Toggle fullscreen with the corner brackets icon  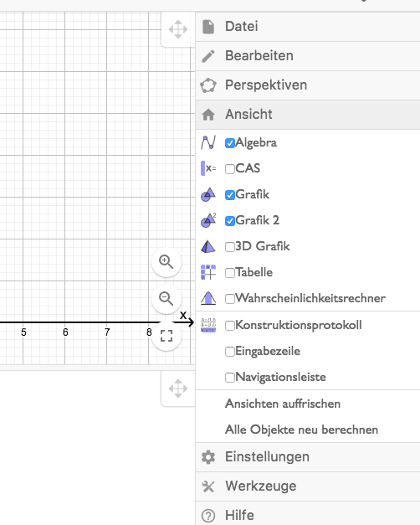(166, 336)
